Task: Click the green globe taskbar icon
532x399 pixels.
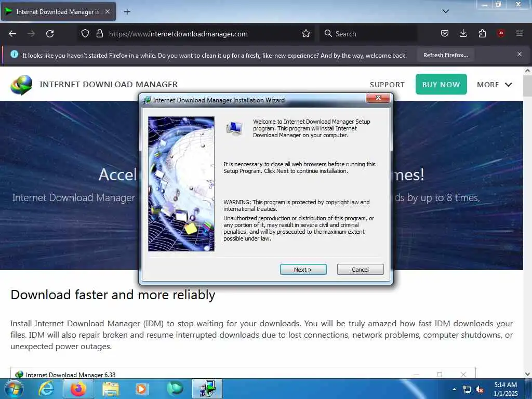Action: [175, 389]
